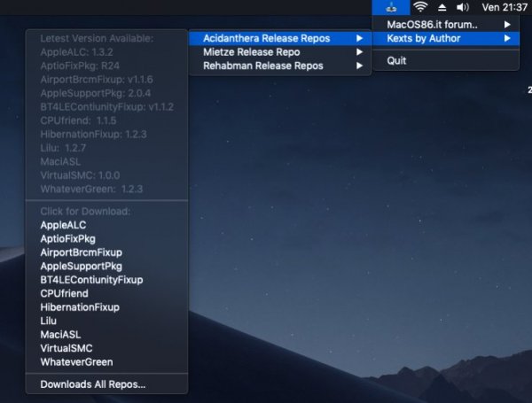
Task: Download the MaciASL tool
Action: [x=59, y=335]
